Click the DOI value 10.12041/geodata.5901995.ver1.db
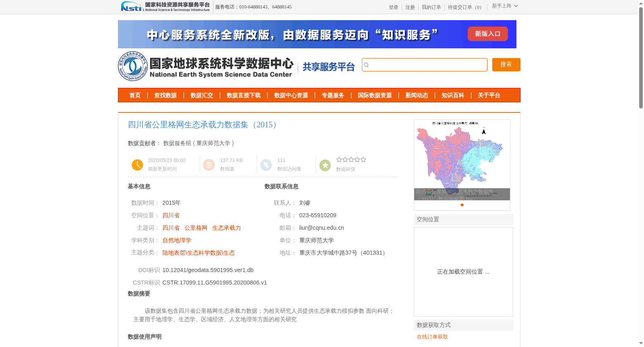 point(208,270)
